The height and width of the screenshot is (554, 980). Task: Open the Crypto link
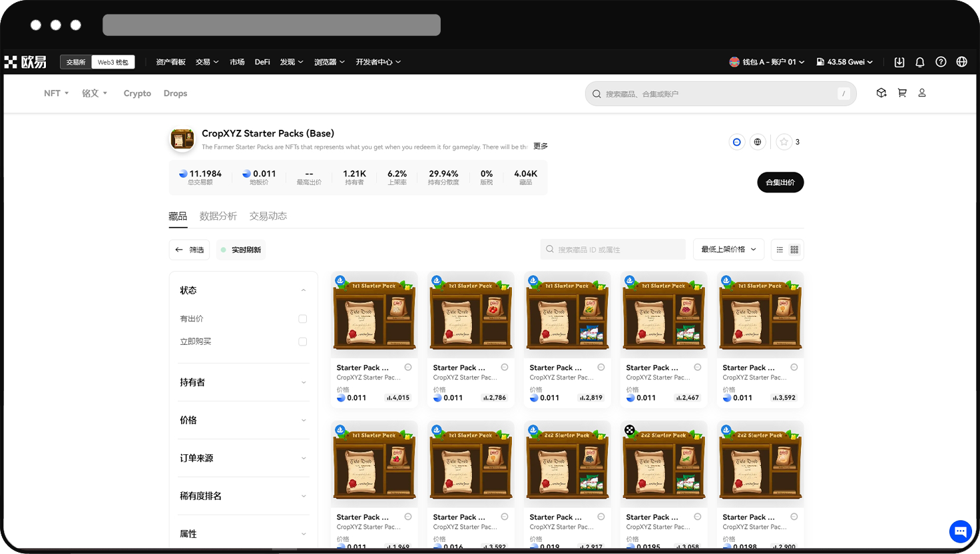(137, 93)
